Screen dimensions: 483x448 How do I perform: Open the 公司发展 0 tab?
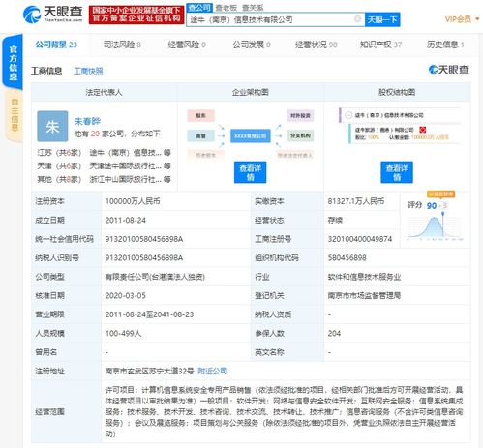252,45
